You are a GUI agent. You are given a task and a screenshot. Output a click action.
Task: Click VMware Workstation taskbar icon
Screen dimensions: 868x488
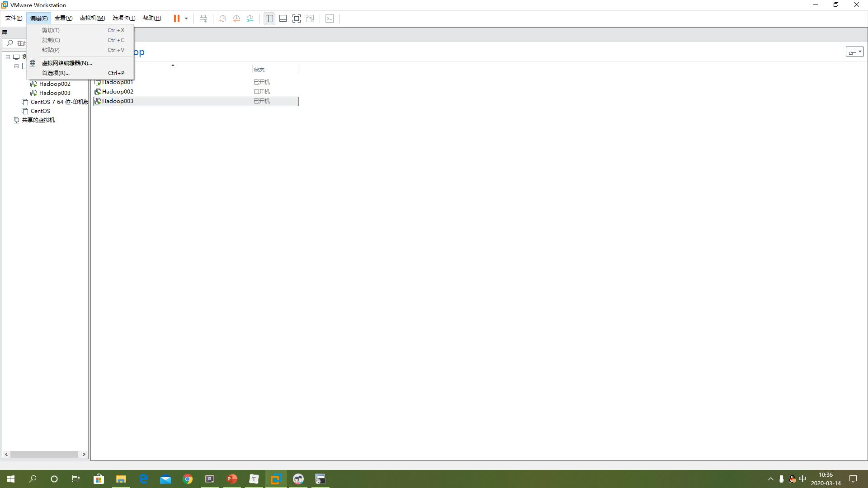click(x=276, y=479)
